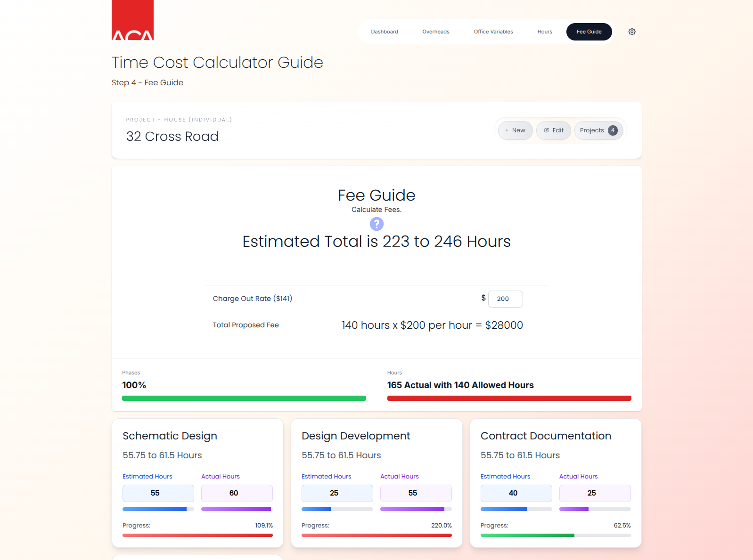Click the Project - House (Individual) label
This screenshot has height=560, width=753.
[179, 120]
